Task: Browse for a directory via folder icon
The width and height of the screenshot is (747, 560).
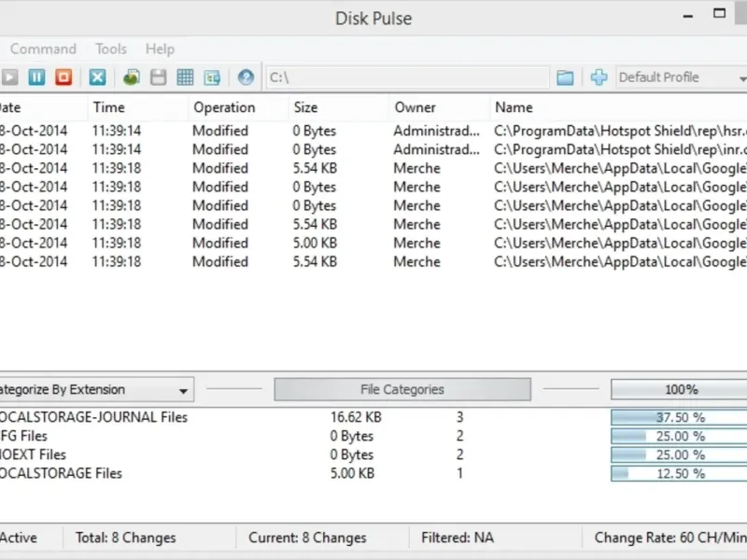Action: 565,77
